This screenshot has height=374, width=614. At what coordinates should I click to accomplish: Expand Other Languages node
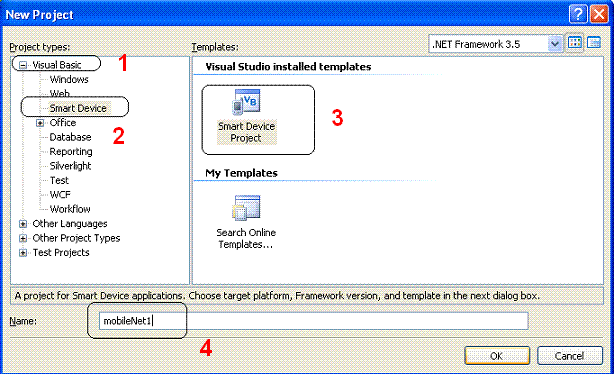point(23,224)
